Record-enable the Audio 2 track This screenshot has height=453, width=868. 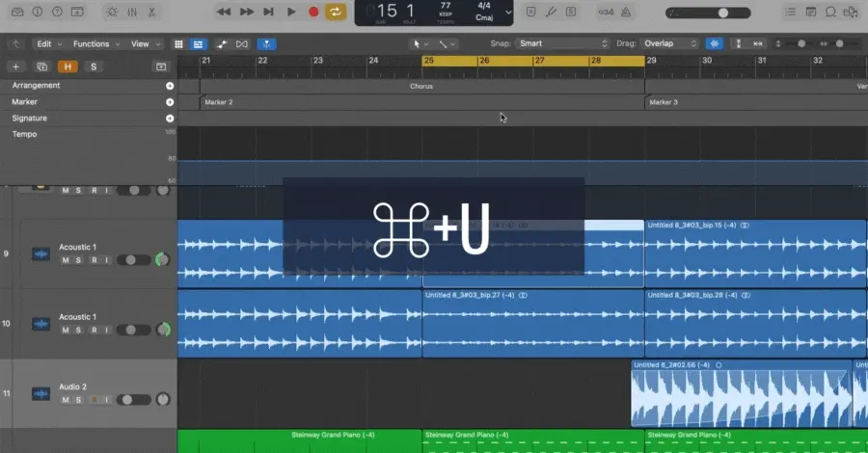coord(95,400)
